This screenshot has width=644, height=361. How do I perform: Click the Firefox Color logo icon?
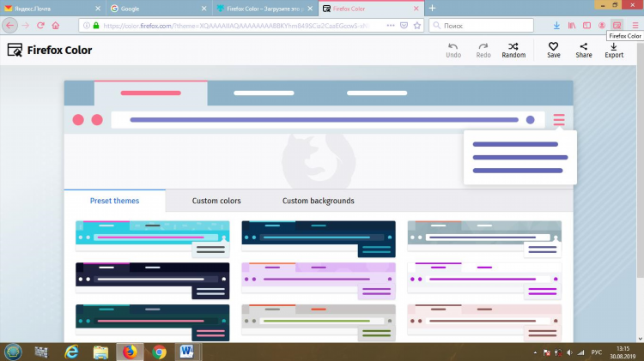click(15, 50)
